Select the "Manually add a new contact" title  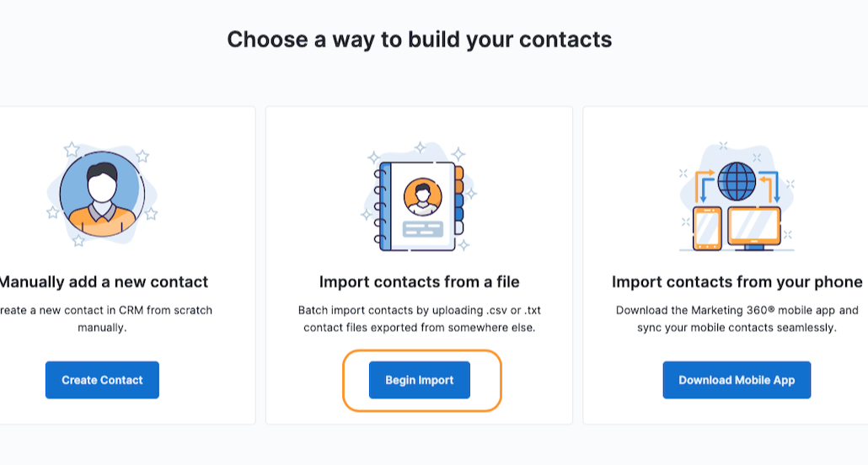click(102, 281)
